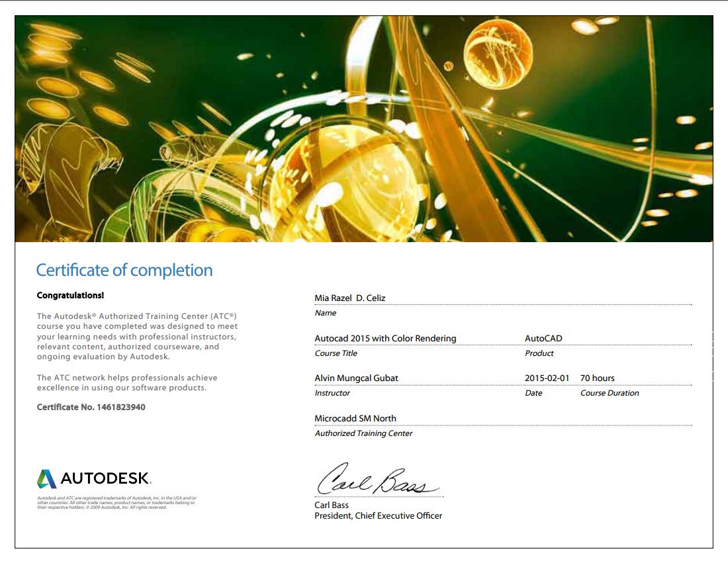Click the date '2015-02-01'
Viewport: 728px width, 563px height.
point(547,378)
